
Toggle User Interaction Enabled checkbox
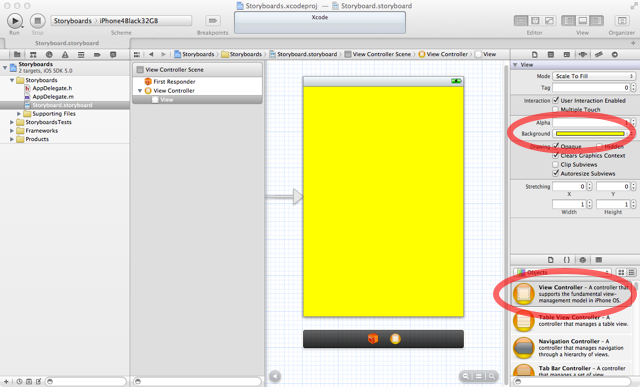coord(556,100)
